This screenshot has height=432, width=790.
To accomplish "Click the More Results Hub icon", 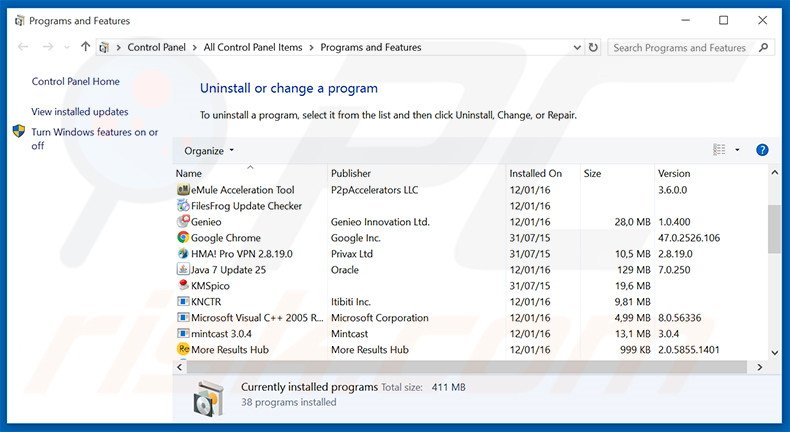I will [x=183, y=349].
